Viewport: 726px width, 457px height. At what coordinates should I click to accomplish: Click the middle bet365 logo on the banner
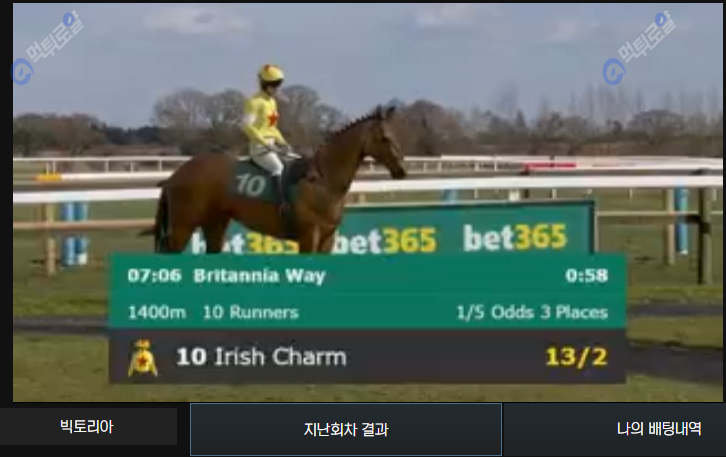click(x=384, y=241)
